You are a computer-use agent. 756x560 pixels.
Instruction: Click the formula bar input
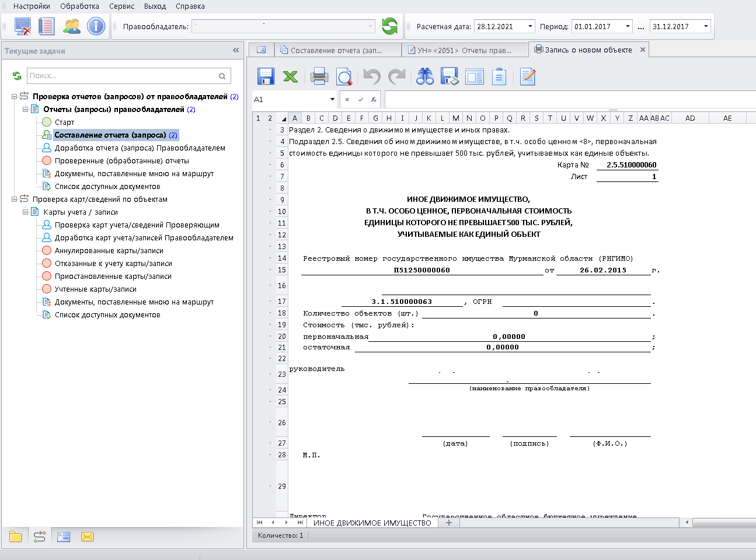coord(570,100)
